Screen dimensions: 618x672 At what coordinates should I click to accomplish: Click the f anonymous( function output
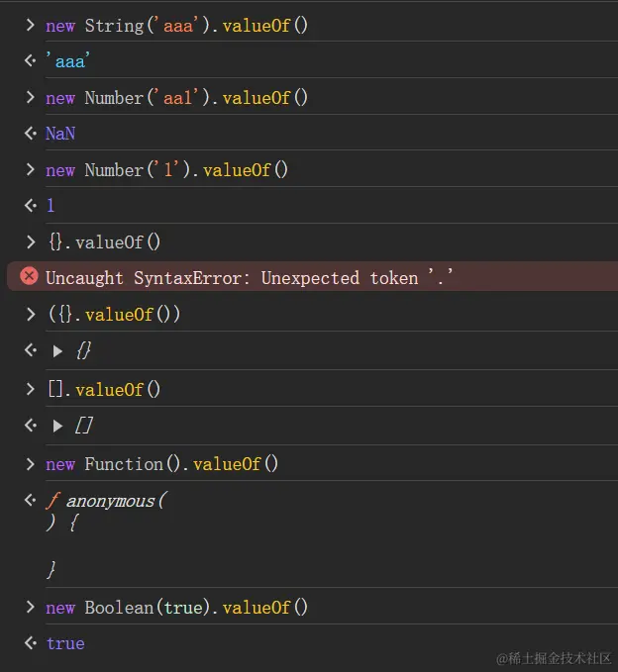(106, 501)
